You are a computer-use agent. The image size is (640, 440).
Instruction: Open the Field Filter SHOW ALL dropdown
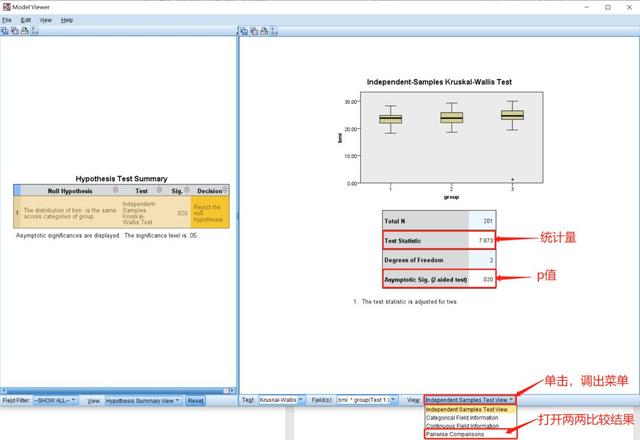coord(55,400)
